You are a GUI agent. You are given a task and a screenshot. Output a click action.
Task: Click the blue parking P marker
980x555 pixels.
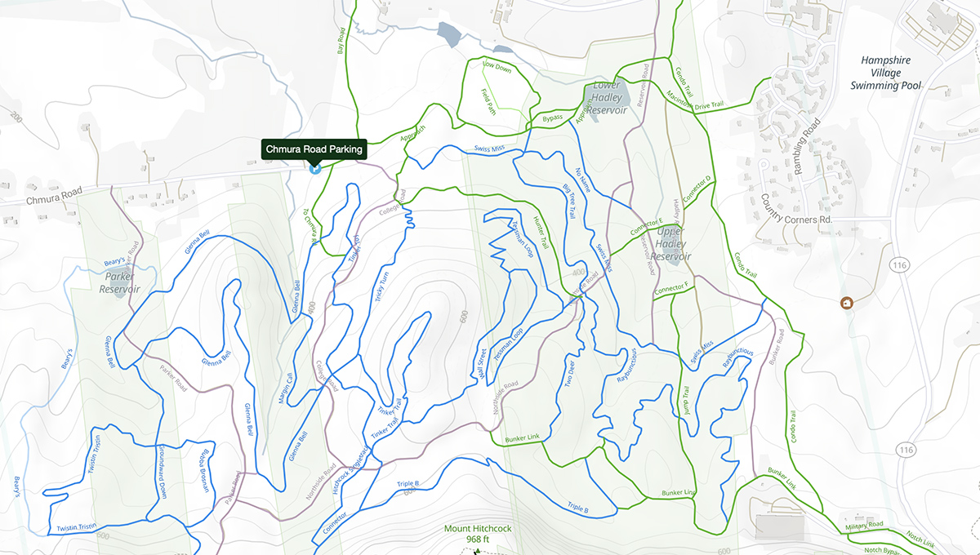[314, 168]
